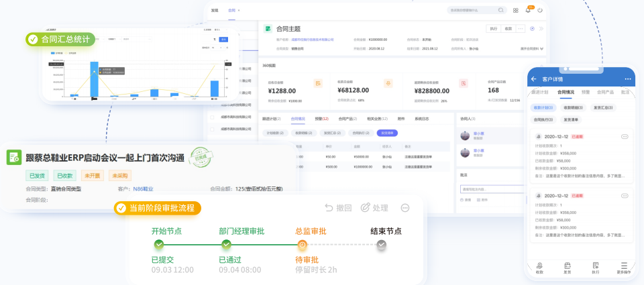Image resolution: width=644 pixels, height=285 pixels.
Task: Click the 撤回 undo icon button
Action: point(338,208)
